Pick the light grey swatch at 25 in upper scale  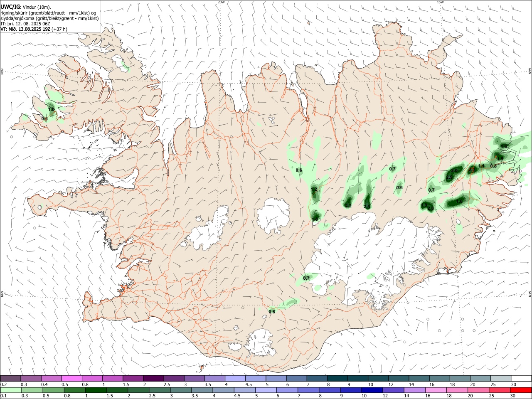(x=501, y=378)
